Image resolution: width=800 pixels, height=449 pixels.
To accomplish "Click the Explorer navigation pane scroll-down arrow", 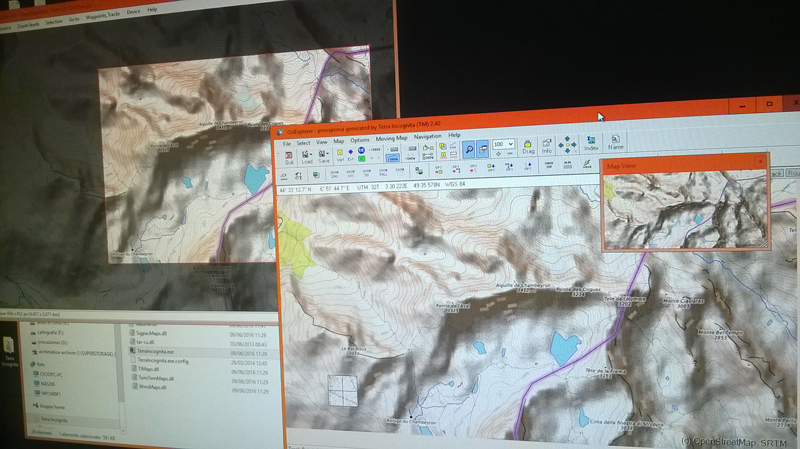I will point(123,431).
